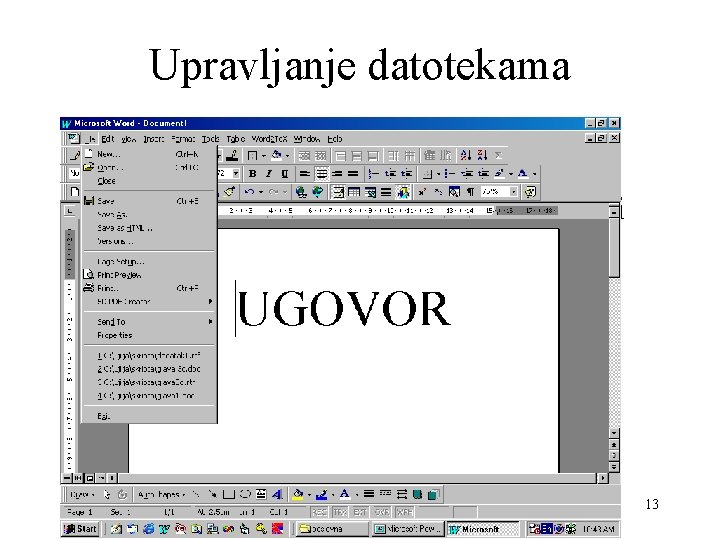Screen dimensions: 720x540
Task: Expand the Borders dropdown arrow
Action: [264, 156]
